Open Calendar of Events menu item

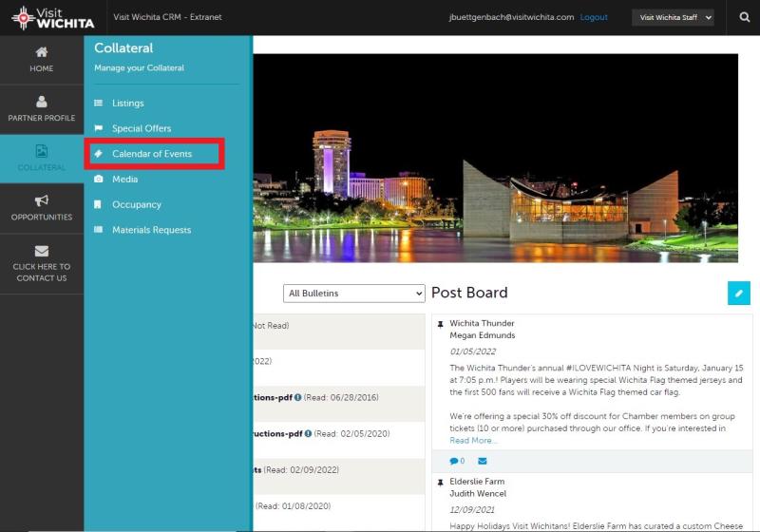pos(152,154)
